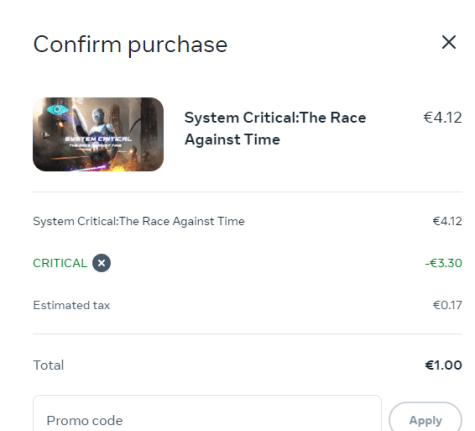Click the System Critical line item label
Screen dimensions: 475x431
[x=139, y=221]
